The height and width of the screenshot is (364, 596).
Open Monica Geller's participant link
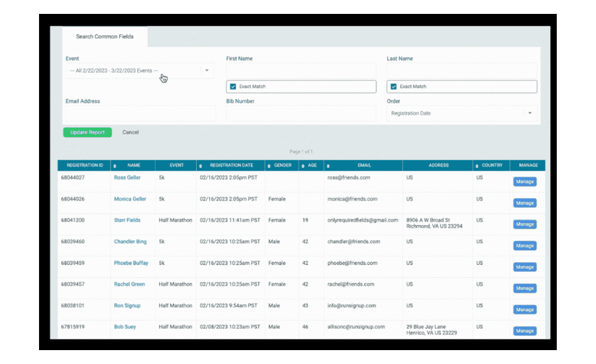pos(130,199)
